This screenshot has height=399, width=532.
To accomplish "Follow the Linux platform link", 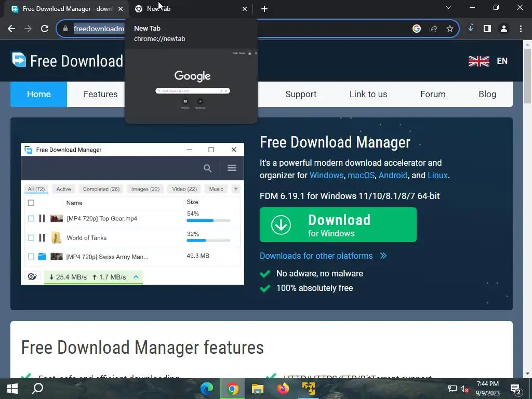I will point(437,176).
